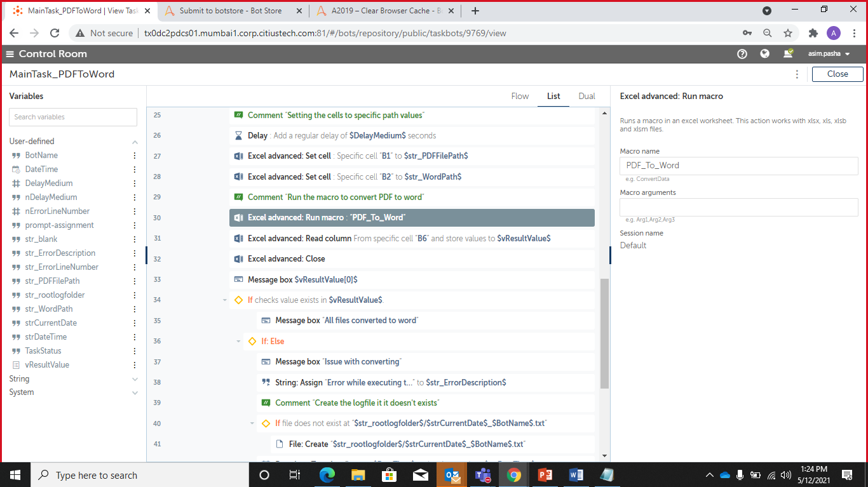Collapse the If block on line 34
This screenshot has height=487, width=868.
point(225,300)
